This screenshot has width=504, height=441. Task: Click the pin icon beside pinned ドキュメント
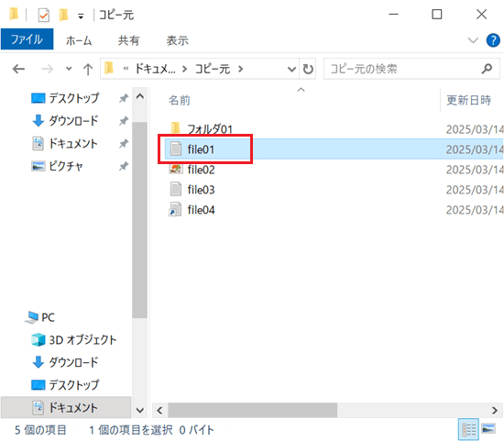(124, 143)
